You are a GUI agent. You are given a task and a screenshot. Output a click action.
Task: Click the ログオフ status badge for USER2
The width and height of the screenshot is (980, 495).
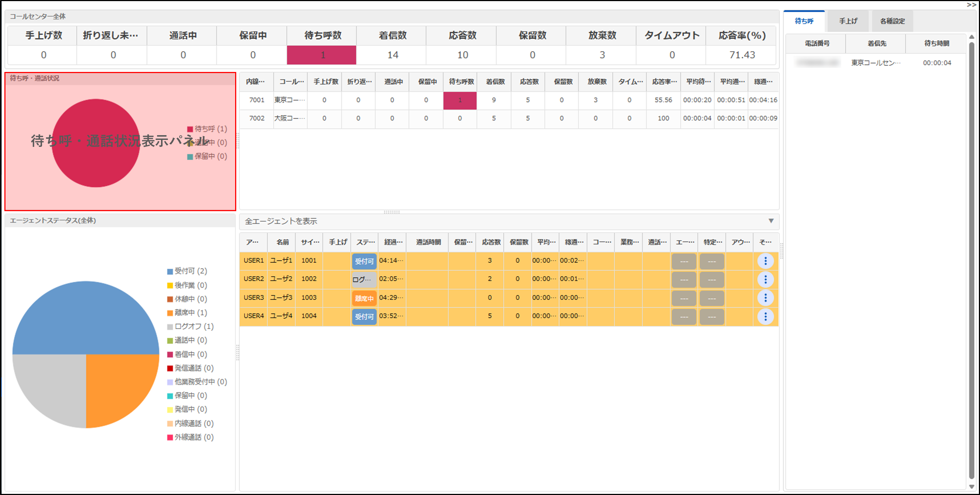[x=364, y=279]
